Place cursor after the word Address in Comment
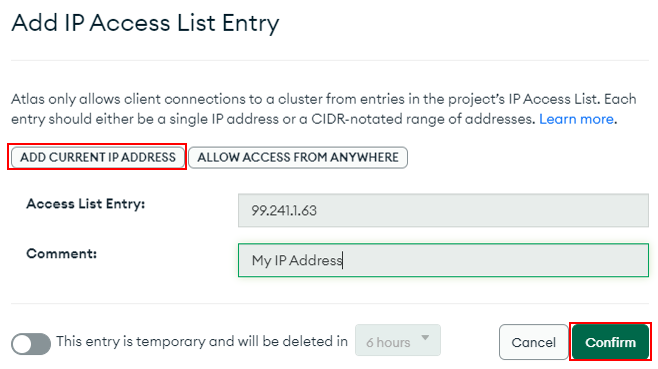This screenshot has height=369, width=658. 343,261
